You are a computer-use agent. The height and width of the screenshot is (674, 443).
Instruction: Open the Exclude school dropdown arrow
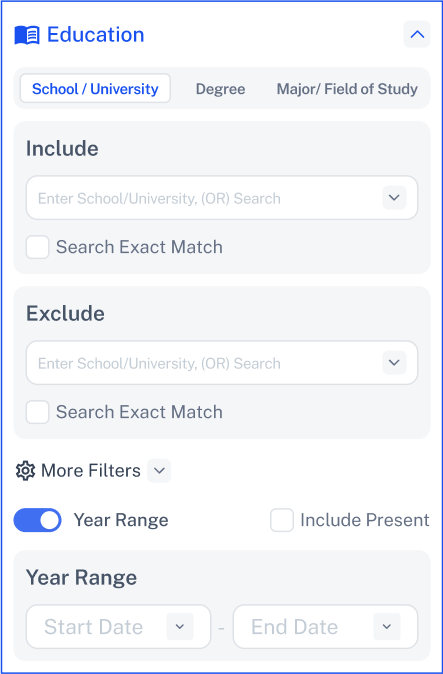click(x=394, y=362)
